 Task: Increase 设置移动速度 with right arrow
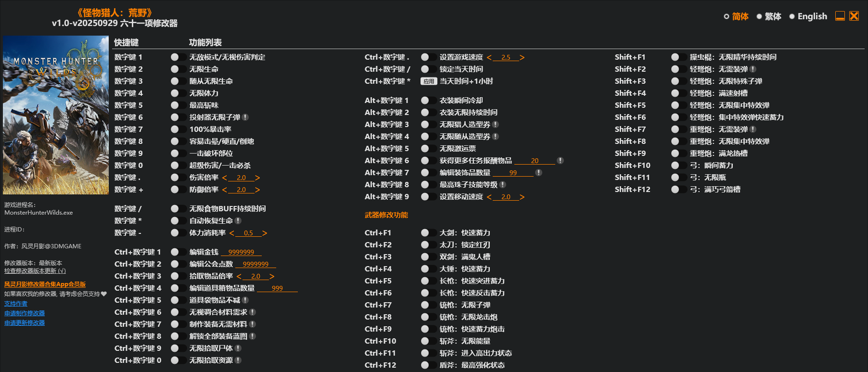coord(522,197)
